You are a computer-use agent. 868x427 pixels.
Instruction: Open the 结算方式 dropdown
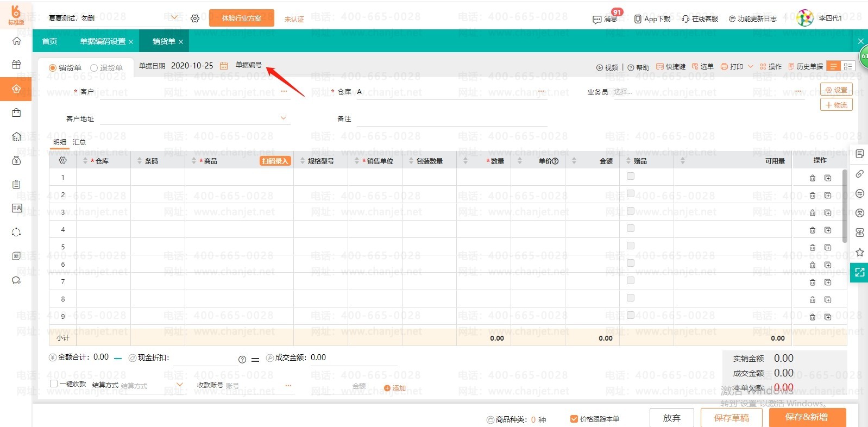click(180, 385)
